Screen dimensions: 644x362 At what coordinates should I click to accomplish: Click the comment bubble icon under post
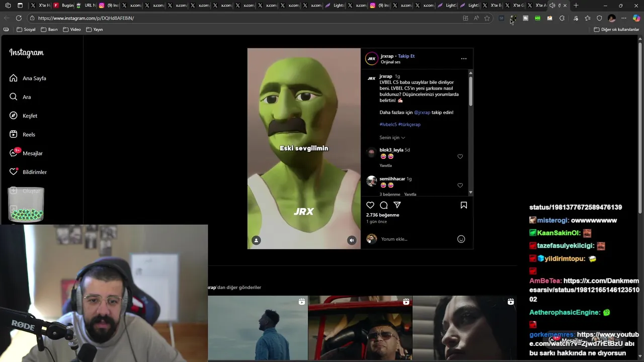[384, 205]
